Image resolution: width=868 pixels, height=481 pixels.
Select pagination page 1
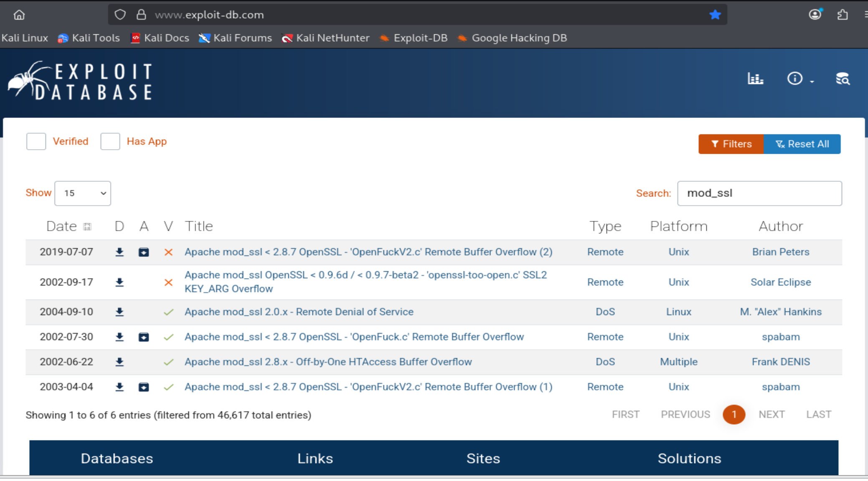pos(734,415)
